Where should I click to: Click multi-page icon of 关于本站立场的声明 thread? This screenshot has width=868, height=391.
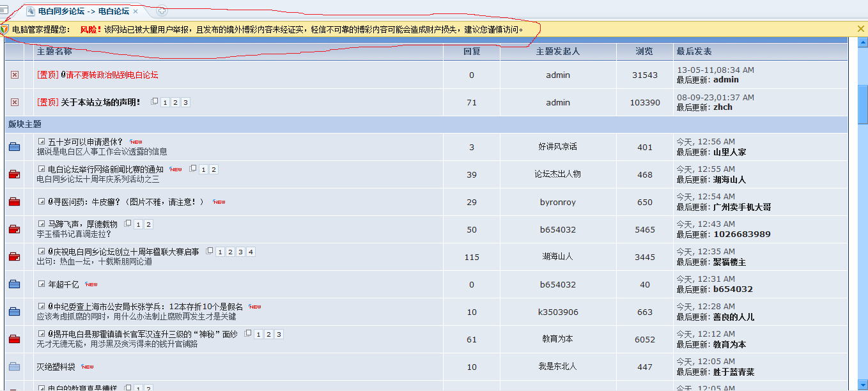[x=154, y=102]
